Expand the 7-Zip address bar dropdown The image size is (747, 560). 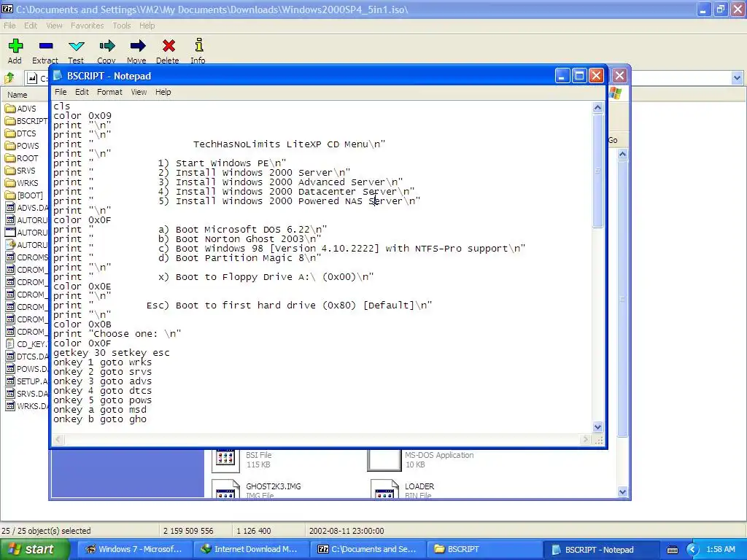point(737,77)
